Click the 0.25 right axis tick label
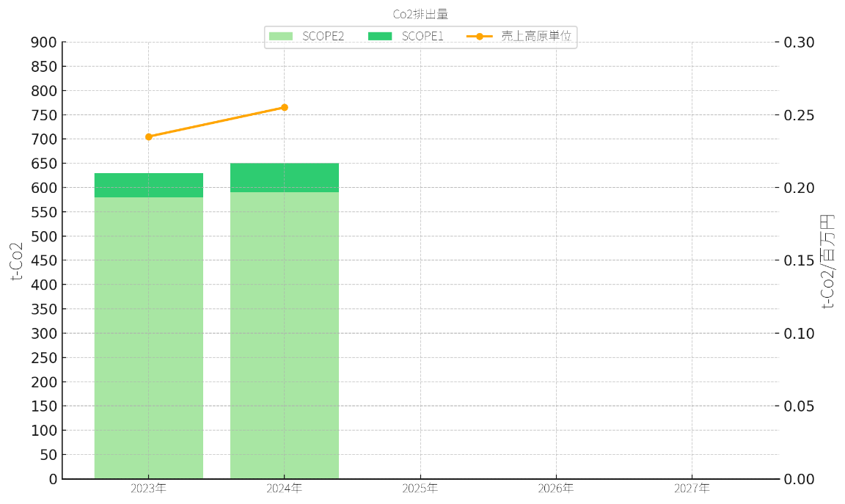845x504 pixels. 799,115
